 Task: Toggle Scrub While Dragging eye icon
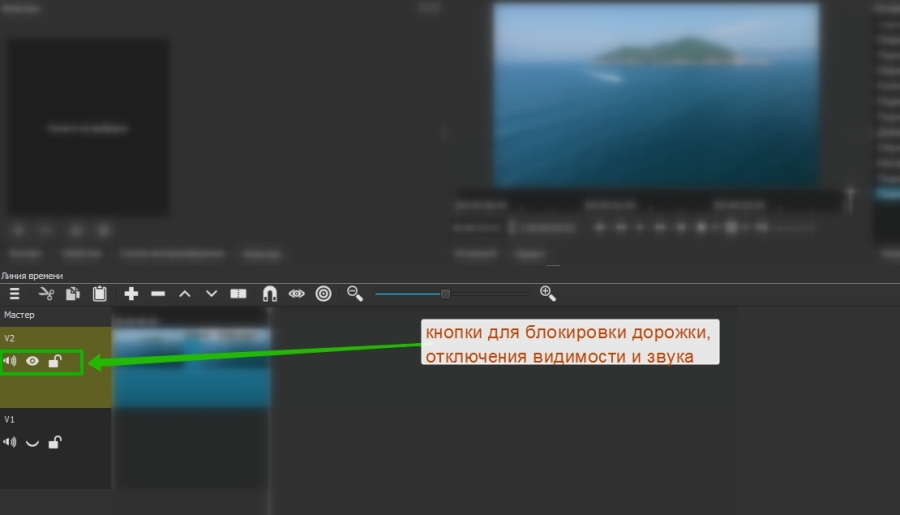point(297,294)
